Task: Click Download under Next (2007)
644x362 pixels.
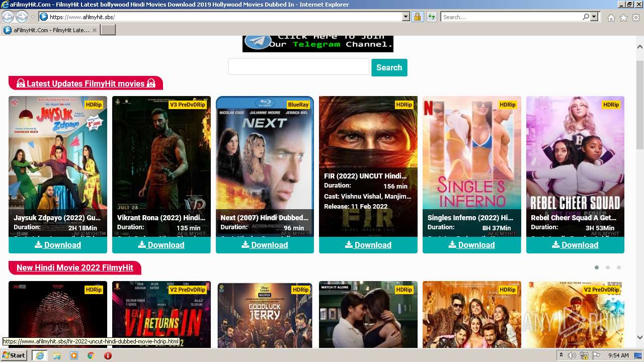Action: 265,245
